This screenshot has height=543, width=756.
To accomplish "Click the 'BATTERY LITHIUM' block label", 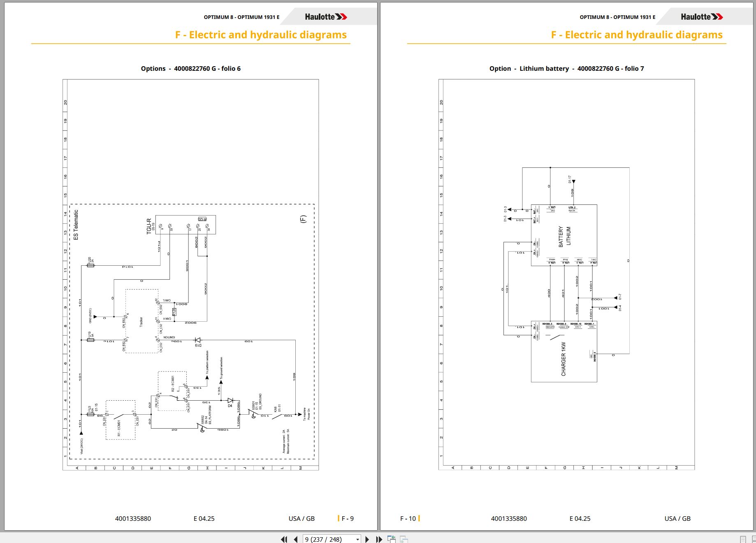I will click(564, 236).
